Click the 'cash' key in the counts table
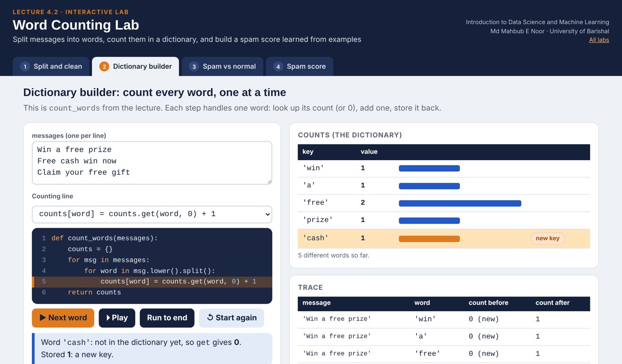Viewport: 622px width, 364px height. [315, 238]
